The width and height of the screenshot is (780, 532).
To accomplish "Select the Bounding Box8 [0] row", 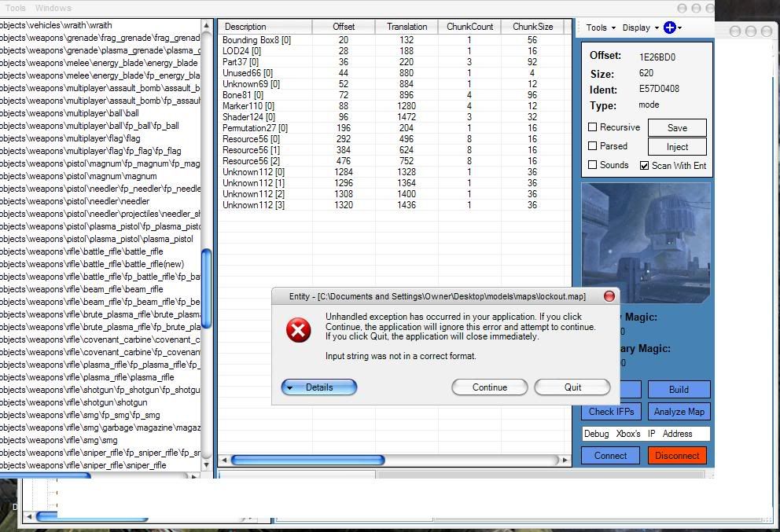I will 393,40.
